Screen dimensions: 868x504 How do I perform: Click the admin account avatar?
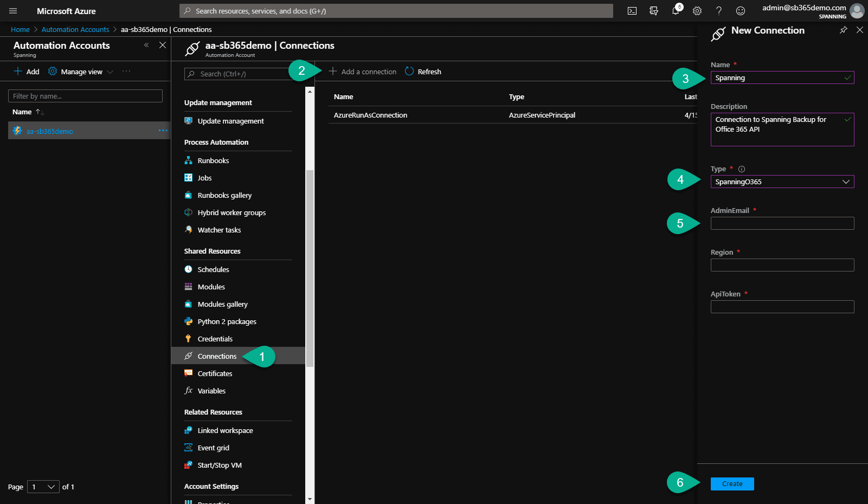point(857,11)
